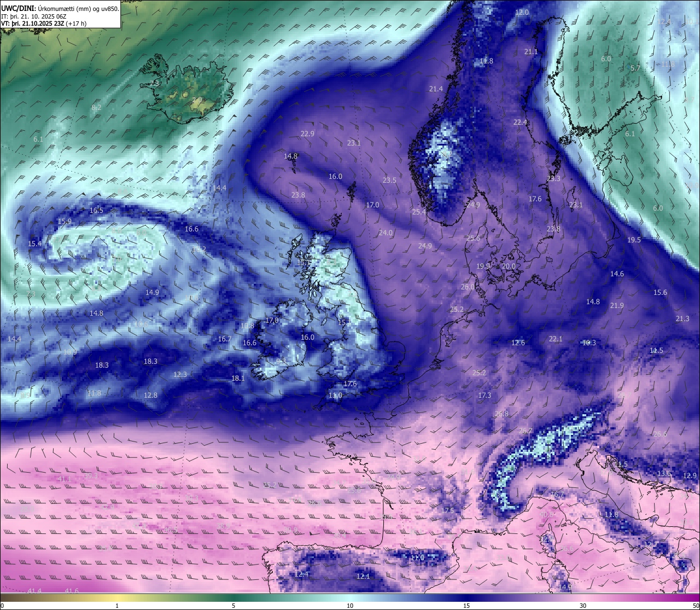This screenshot has width=700, height=610.
Task: Click the map value 21.3
Action: pos(682,319)
